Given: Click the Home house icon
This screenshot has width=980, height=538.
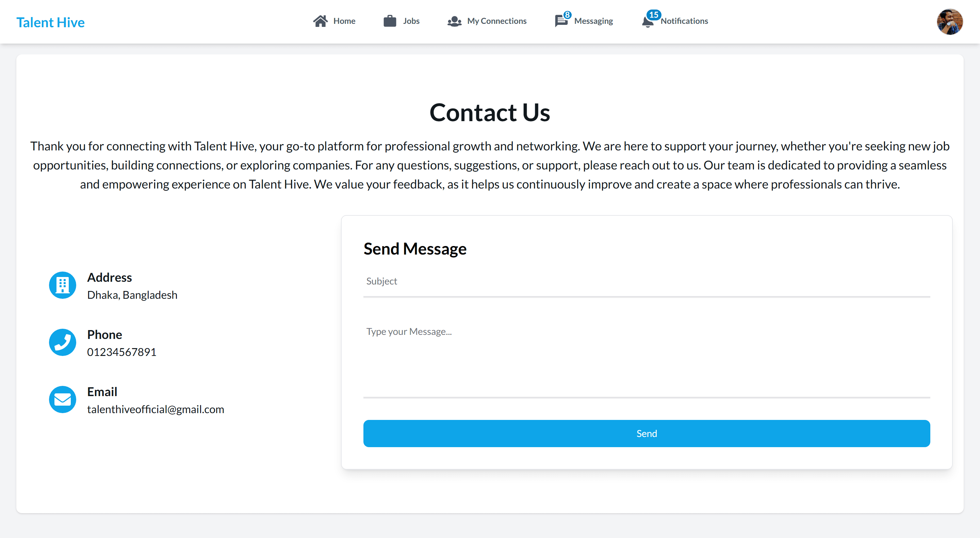Looking at the screenshot, I should (320, 21).
